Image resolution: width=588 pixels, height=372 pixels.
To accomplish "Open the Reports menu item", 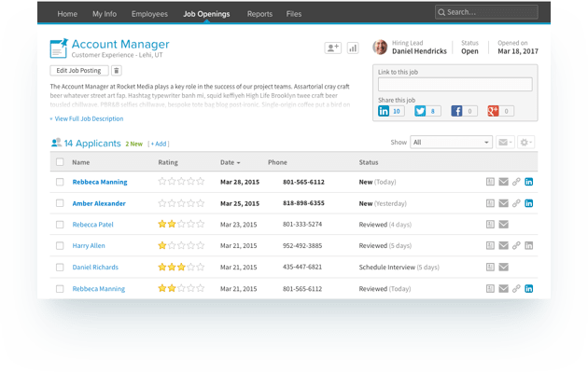I will (259, 14).
